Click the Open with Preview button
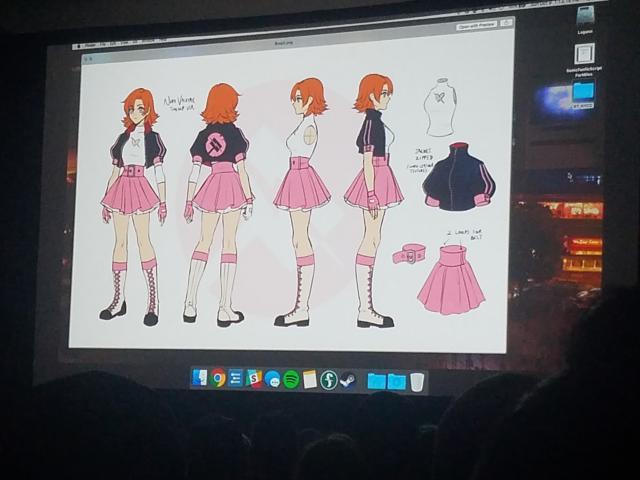The image size is (640, 480). point(478,26)
